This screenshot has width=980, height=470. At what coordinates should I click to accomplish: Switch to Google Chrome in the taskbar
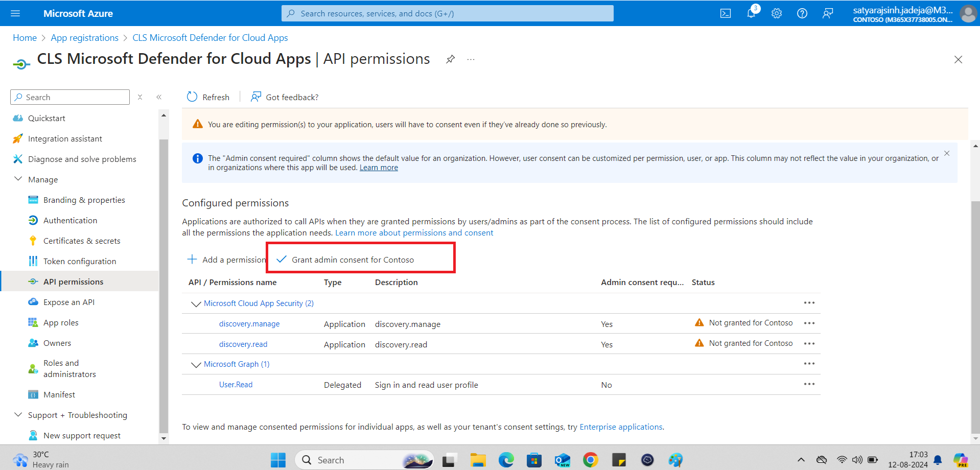[x=591, y=460]
